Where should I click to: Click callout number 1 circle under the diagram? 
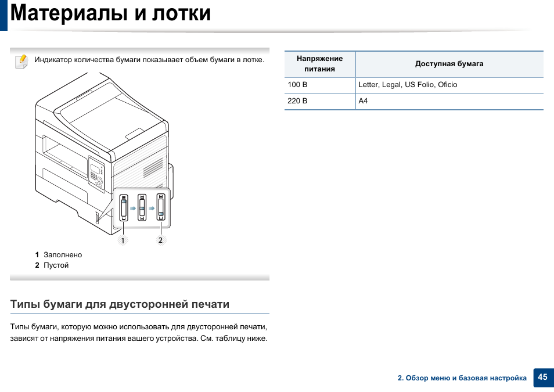123,240
